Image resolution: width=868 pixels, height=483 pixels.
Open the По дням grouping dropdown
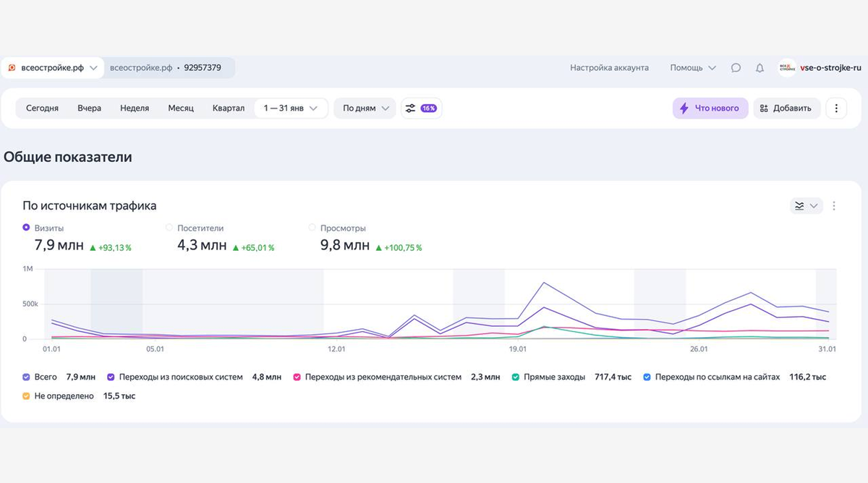(x=365, y=108)
